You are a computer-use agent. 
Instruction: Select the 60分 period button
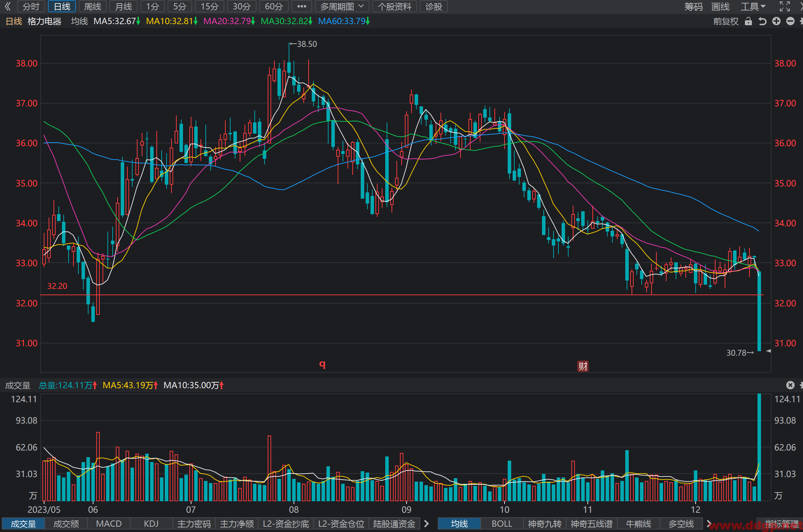pos(274,6)
